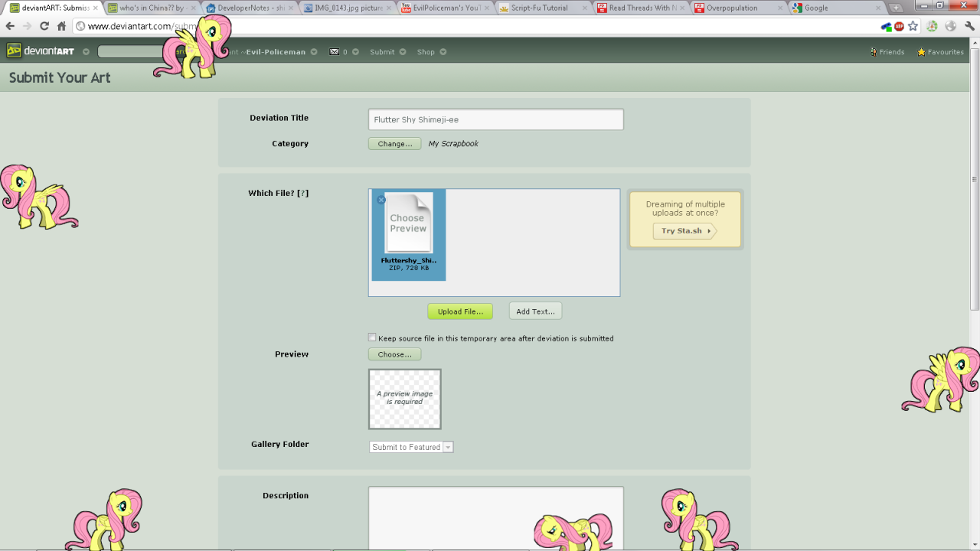Screen dimensions: 980x551
Task: Open the Gallery Folder dropdown
Action: tap(411, 447)
